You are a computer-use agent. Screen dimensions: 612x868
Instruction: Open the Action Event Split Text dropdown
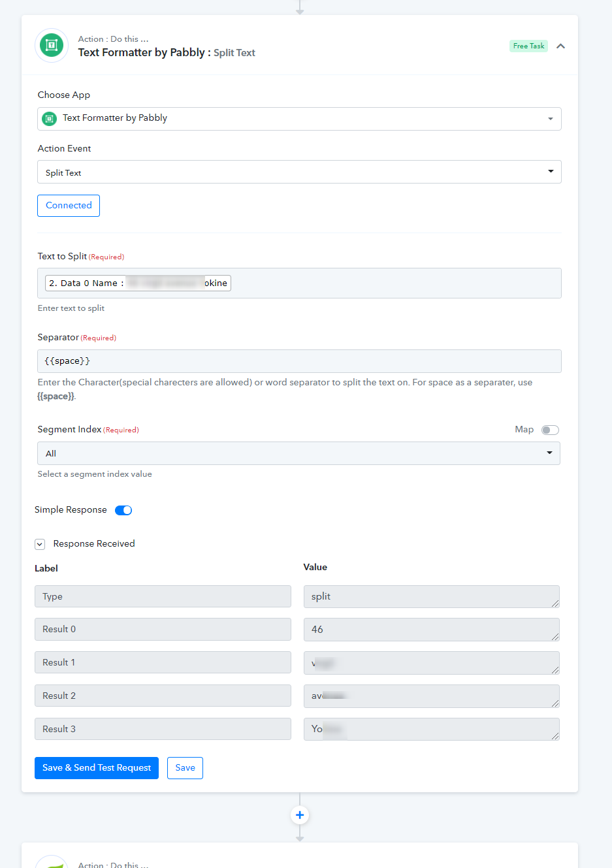[x=299, y=172]
